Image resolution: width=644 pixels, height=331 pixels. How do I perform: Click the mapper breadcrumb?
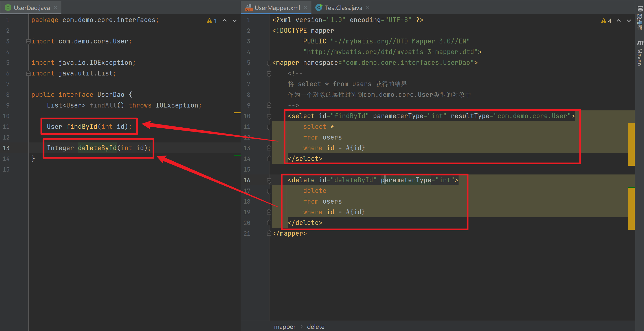click(284, 327)
